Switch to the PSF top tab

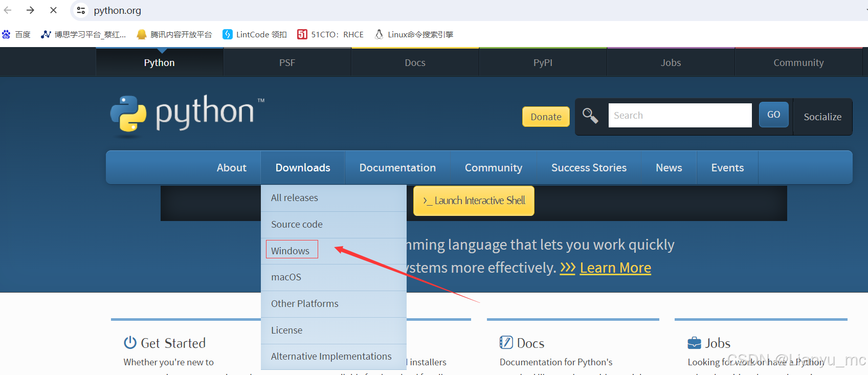click(x=287, y=62)
